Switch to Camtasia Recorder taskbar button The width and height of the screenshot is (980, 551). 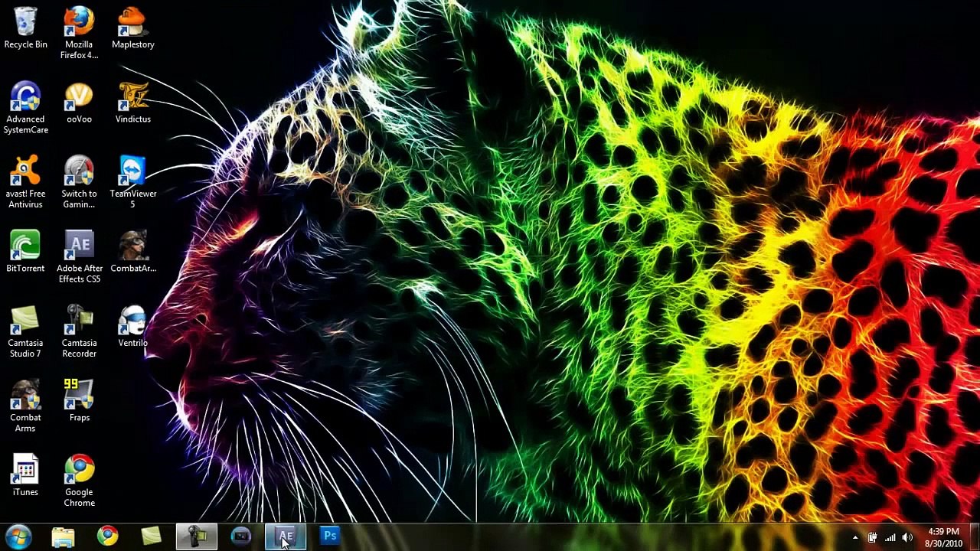point(197,536)
